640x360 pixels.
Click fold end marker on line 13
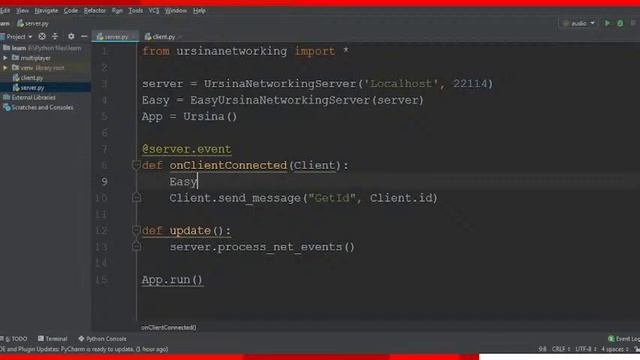point(136,247)
